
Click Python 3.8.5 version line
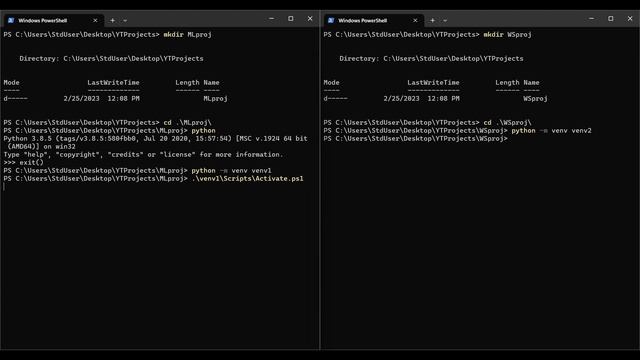tap(156, 139)
